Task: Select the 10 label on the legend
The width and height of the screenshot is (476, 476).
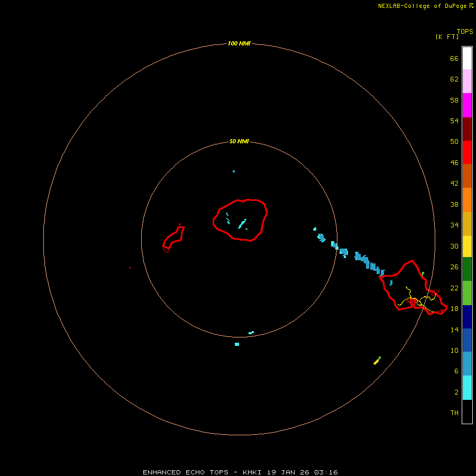Action: 454,351
